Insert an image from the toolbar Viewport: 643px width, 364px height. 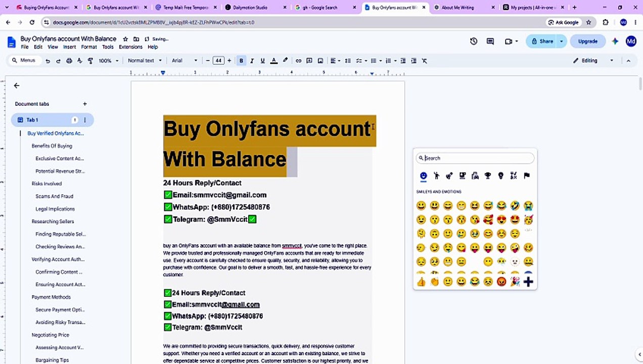click(x=320, y=61)
